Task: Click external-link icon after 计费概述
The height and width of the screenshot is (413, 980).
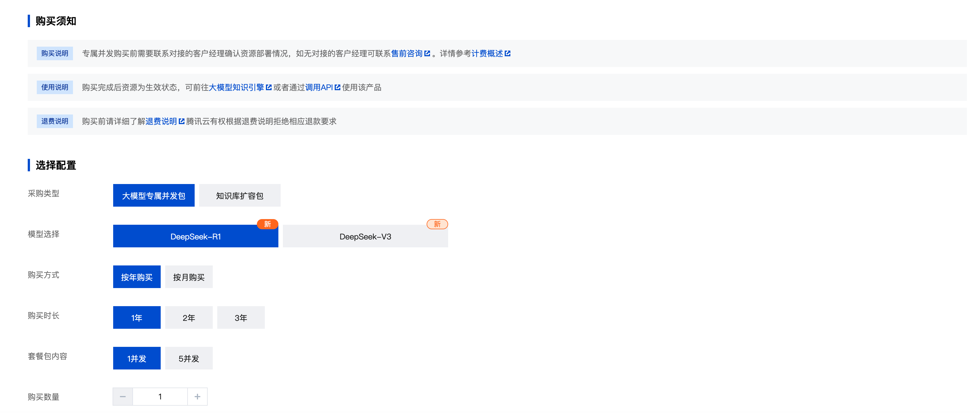Action: (x=508, y=54)
